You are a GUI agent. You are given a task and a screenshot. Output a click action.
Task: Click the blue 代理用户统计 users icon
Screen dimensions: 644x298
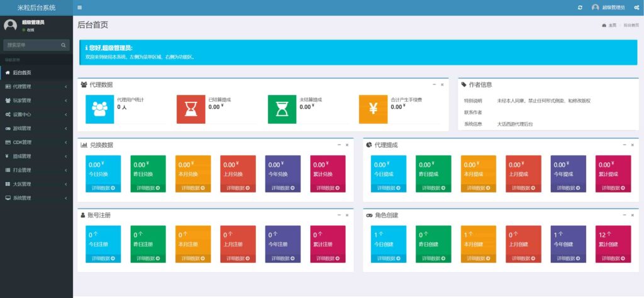[99, 109]
